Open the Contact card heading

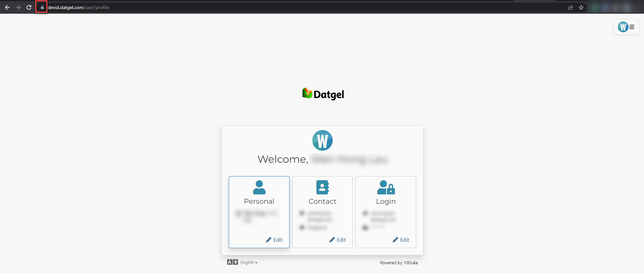(323, 201)
